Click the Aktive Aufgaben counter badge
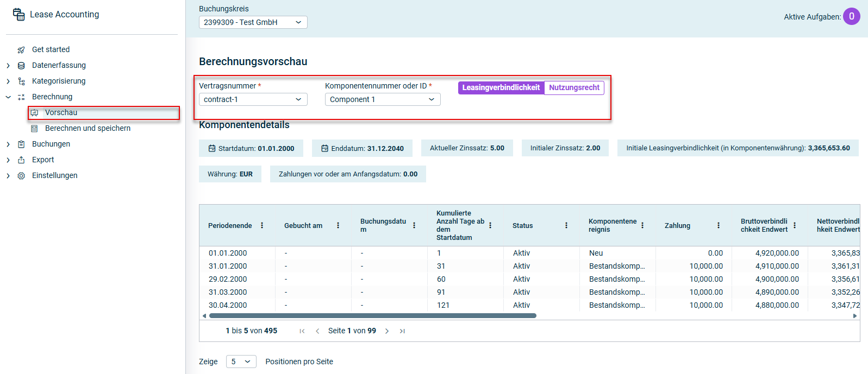Viewport: 868px width, 374px height. click(852, 16)
